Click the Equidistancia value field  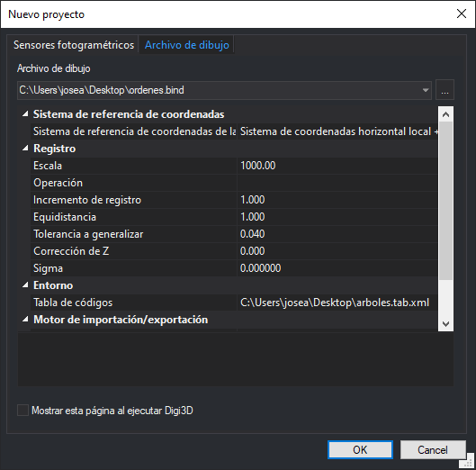[x=337, y=217]
